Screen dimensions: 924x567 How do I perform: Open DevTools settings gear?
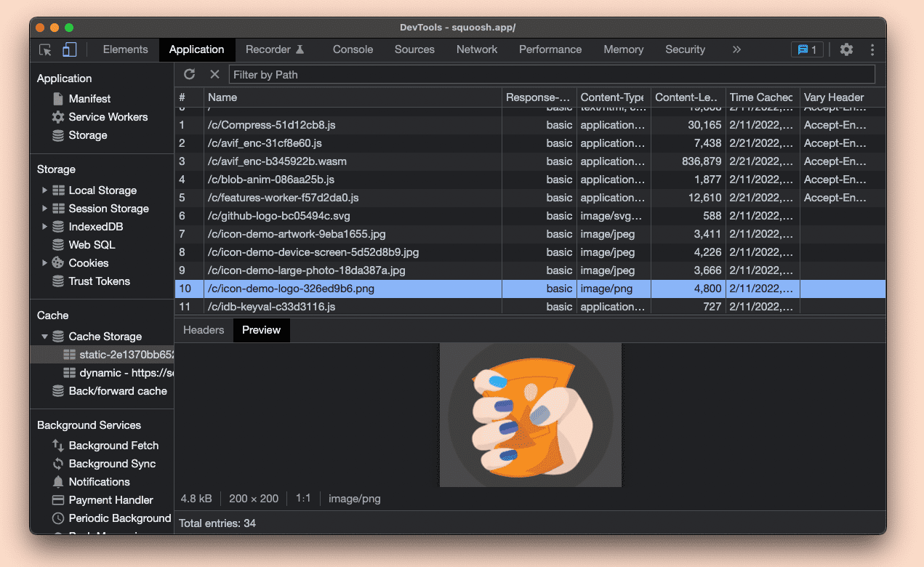coord(845,49)
